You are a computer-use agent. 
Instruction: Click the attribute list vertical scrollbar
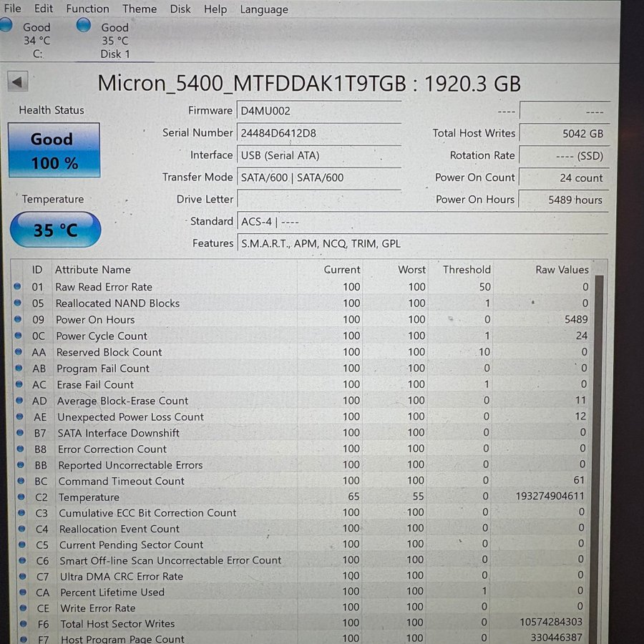pyautogui.click(x=600, y=458)
